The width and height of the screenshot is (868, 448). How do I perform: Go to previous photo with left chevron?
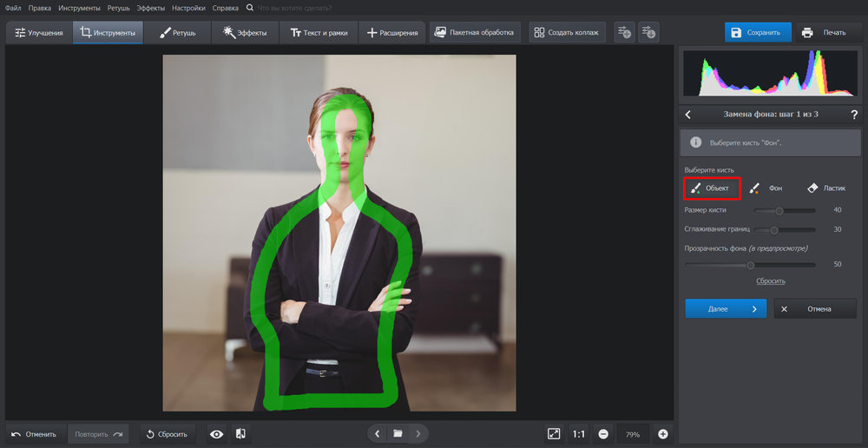(x=378, y=433)
